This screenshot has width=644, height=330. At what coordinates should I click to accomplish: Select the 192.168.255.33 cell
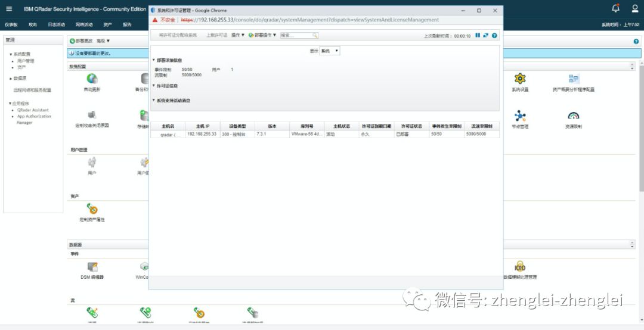point(203,134)
